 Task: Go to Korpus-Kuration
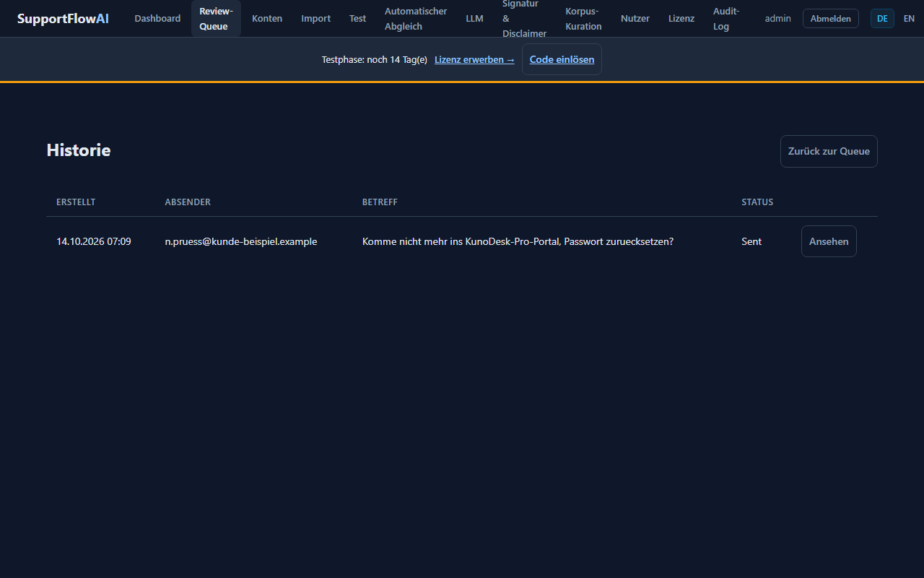pos(584,19)
